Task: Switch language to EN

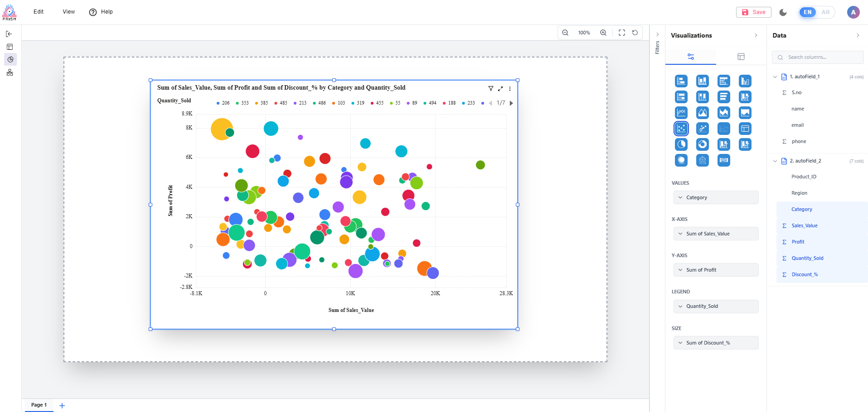Action: pyautogui.click(x=807, y=12)
